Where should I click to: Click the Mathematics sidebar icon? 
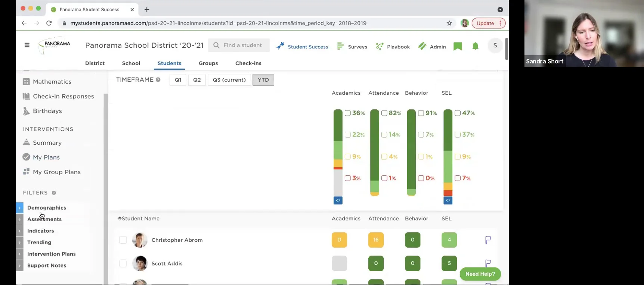click(26, 82)
